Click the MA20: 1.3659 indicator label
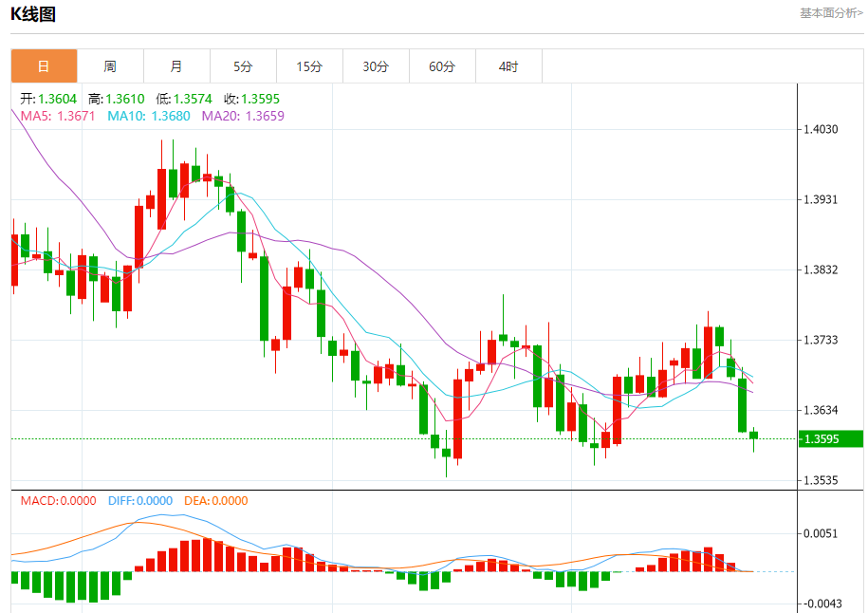 243,116
